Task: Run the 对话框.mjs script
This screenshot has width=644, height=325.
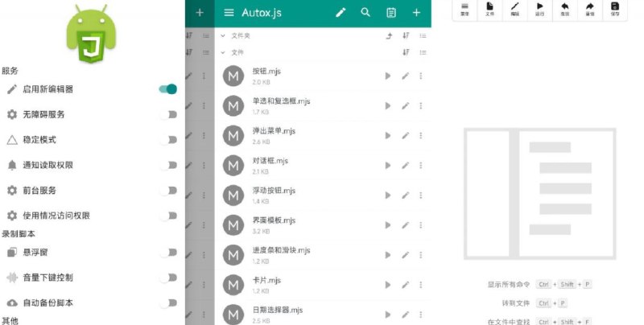Action: (x=387, y=166)
